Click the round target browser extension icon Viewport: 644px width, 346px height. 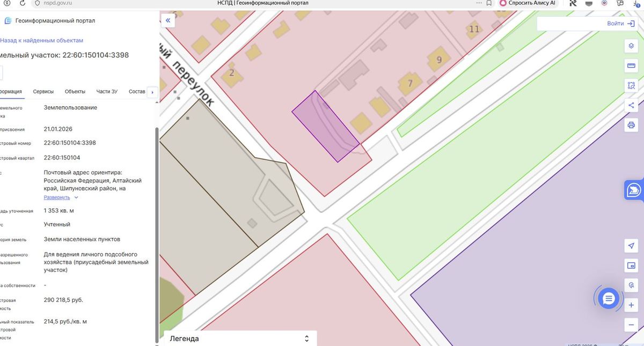click(x=604, y=3)
